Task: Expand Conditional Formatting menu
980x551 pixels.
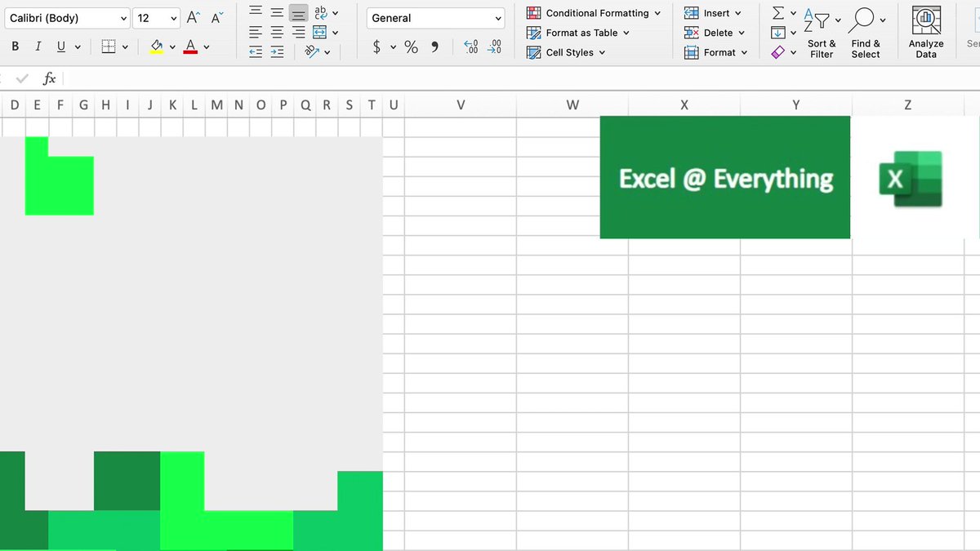Action: [x=657, y=13]
